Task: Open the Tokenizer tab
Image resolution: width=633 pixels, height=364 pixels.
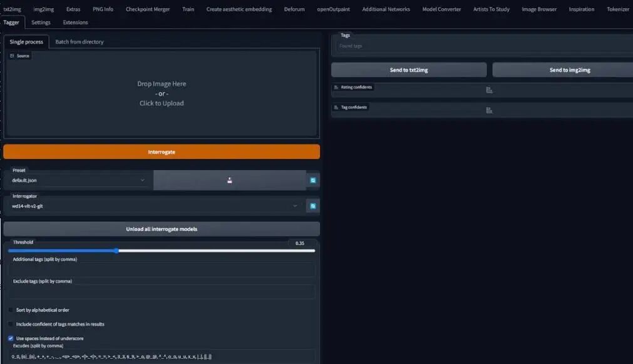Action: tap(617, 9)
